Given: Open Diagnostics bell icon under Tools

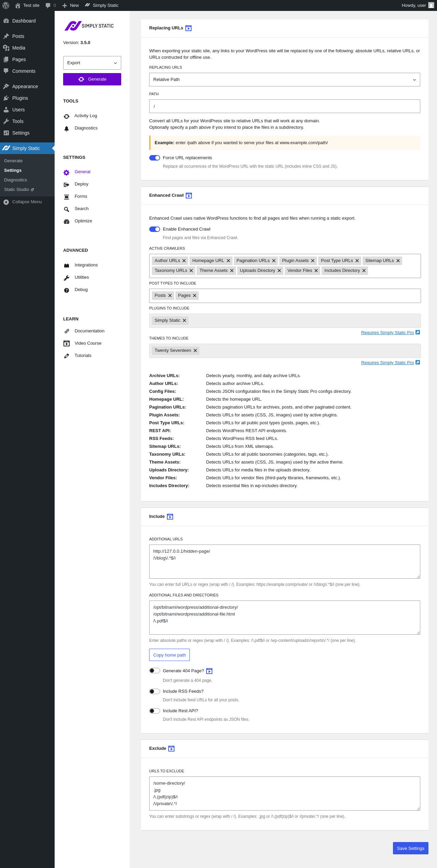Looking at the screenshot, I should 67,128.
